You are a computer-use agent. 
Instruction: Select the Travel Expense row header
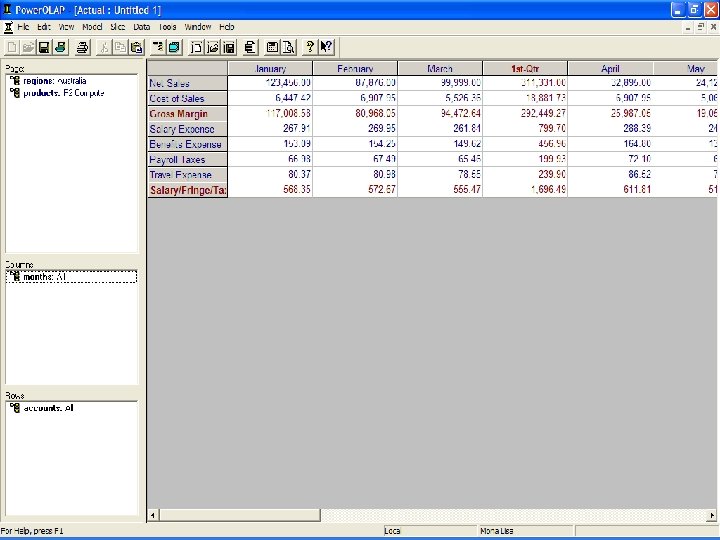(187, 174)
